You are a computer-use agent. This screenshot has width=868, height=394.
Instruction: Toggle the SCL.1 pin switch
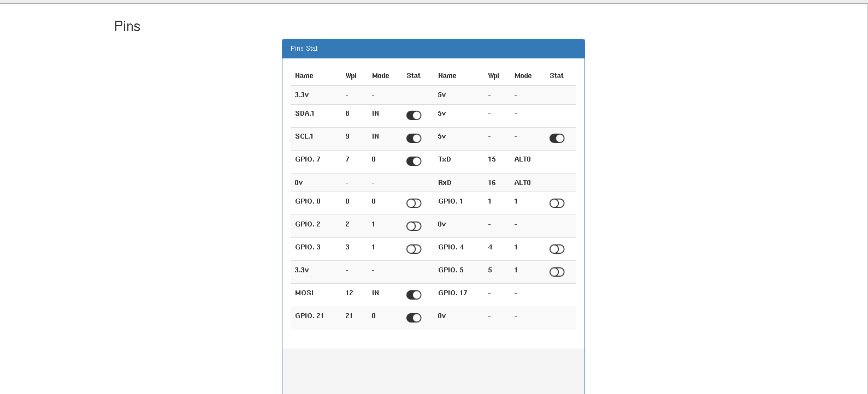tap(414, 138)
